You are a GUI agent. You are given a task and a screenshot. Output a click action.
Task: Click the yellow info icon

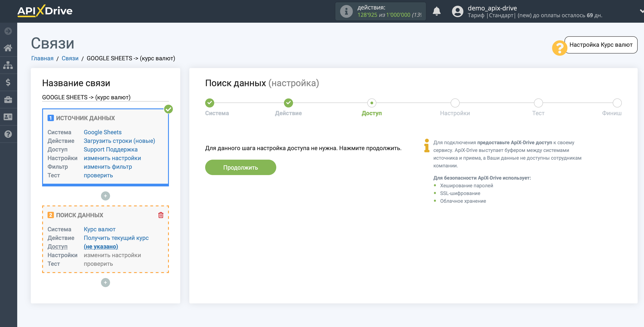click(427, 146)
